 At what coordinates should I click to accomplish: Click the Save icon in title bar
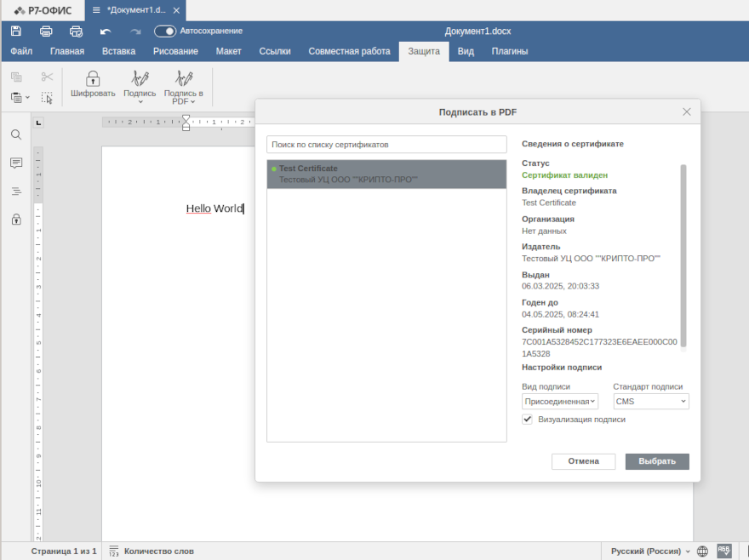[16, 31]
